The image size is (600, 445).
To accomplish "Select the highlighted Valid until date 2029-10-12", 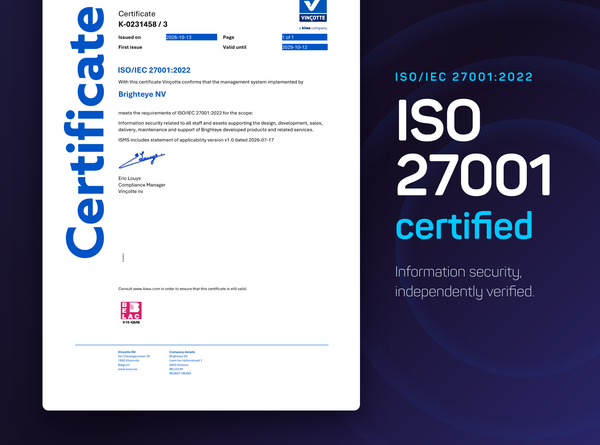I will click(305, 47).
